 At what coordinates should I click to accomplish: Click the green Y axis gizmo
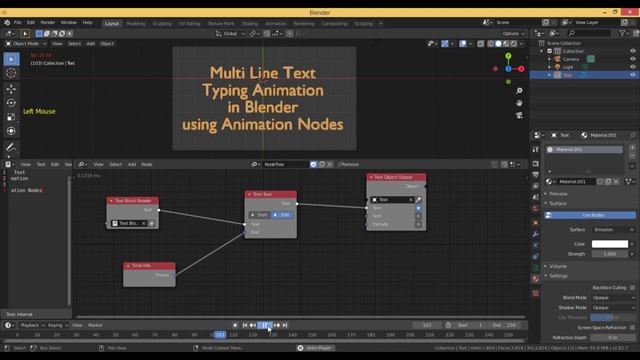508,56
